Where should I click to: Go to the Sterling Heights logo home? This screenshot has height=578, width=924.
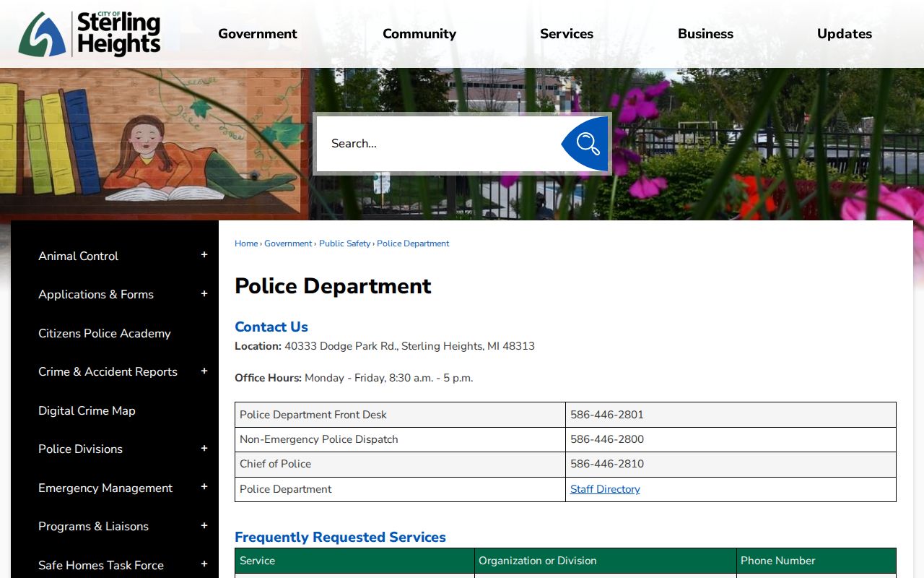tap(90, 34)
